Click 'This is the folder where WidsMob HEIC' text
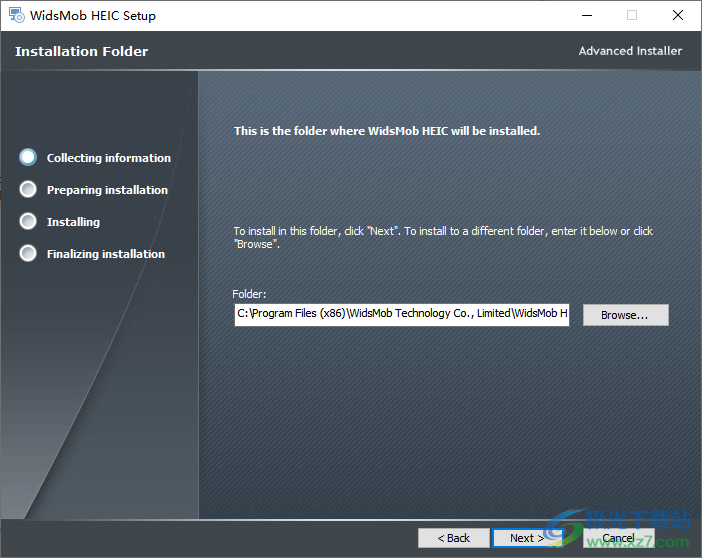 387,131
